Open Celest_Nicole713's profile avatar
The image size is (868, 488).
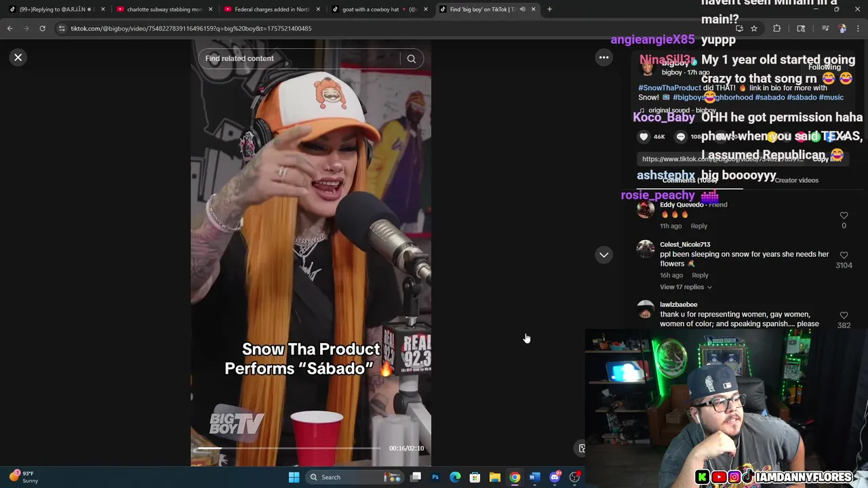pyautogui.click(x=646, y=249)
